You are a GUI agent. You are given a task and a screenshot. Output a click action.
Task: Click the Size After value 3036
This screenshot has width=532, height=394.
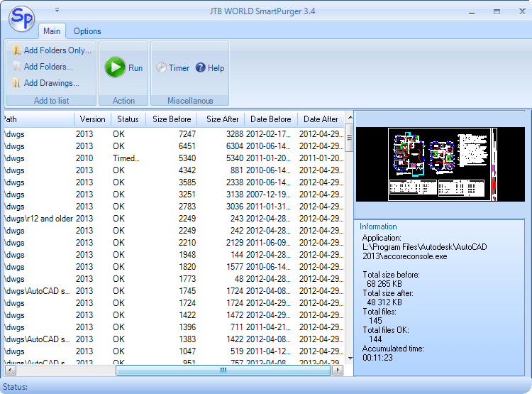[x=235, y=207]
